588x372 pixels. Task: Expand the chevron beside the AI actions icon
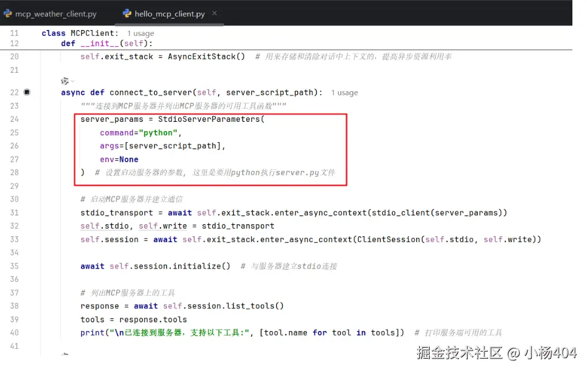click(73, 81)
